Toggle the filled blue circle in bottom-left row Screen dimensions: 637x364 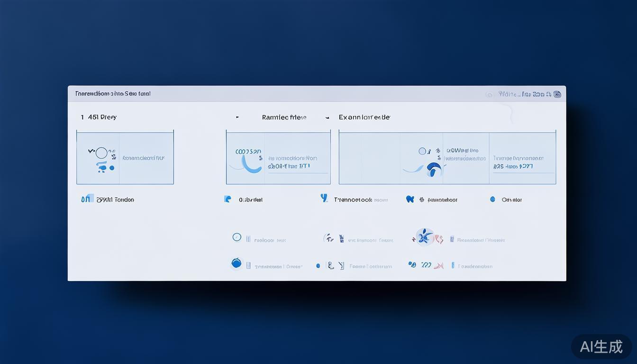click(x=237, y=264)
